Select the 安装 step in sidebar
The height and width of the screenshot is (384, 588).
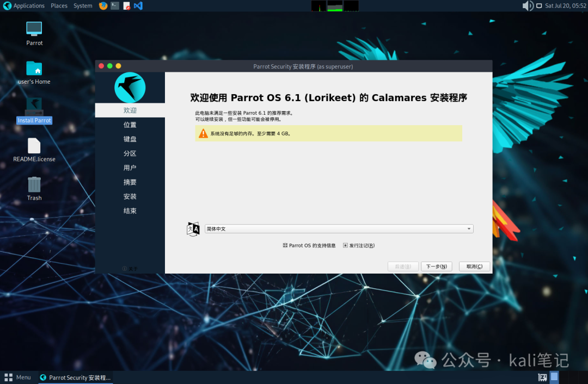(130, 196)
